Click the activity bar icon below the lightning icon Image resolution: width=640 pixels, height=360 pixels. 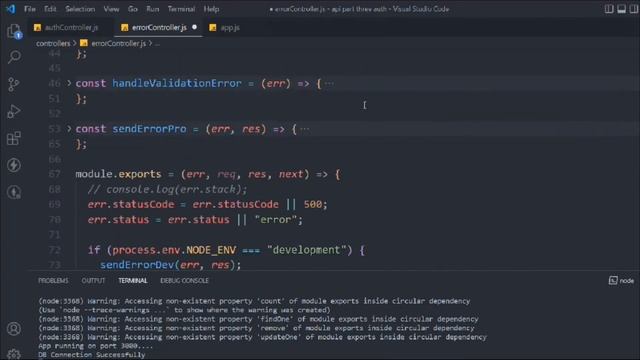[14, 192]
